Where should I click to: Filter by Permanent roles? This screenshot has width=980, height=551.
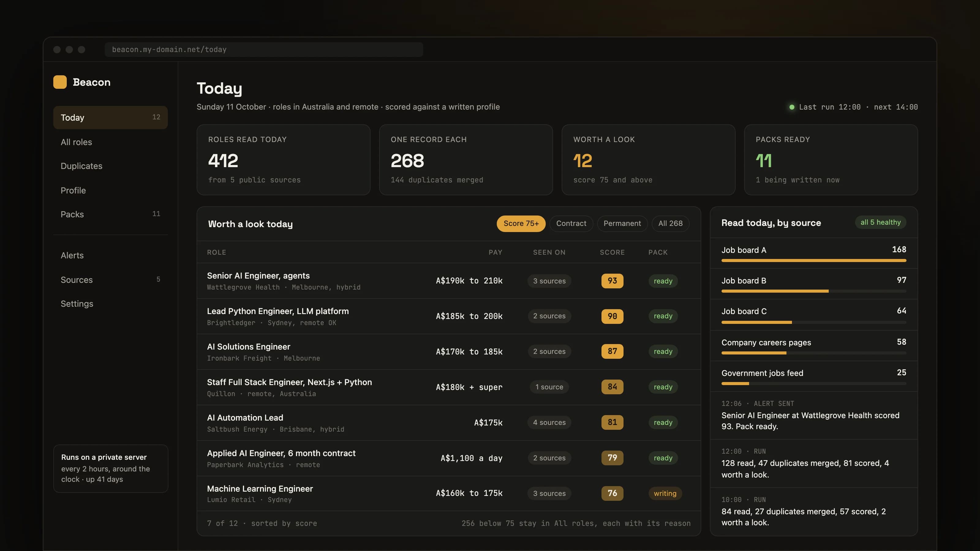click(622, 223)
